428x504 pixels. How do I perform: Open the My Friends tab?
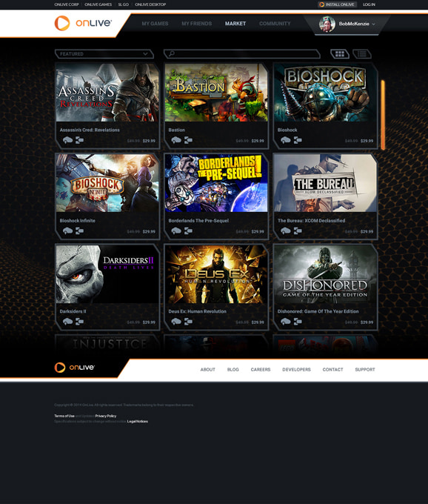196,24
